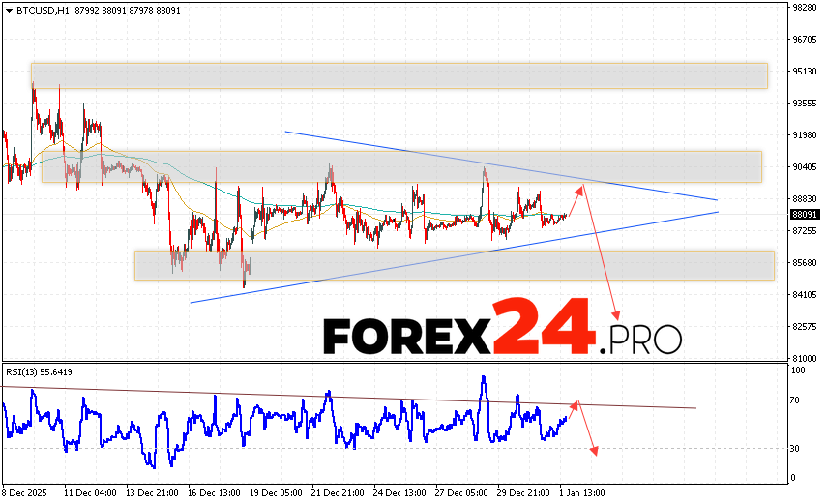This screenshot has width=827, height=504.
Task: Select the BTCUSD,H1 chart title text
Action: coord(41,9)
